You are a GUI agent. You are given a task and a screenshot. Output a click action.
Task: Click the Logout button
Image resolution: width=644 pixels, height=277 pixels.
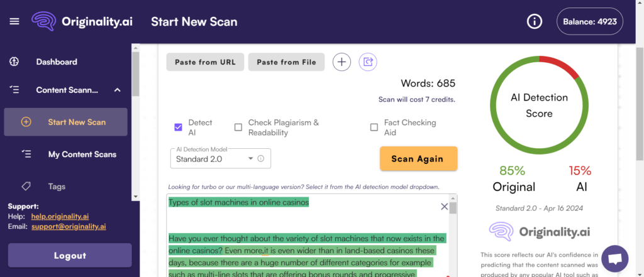coord(70,255)
